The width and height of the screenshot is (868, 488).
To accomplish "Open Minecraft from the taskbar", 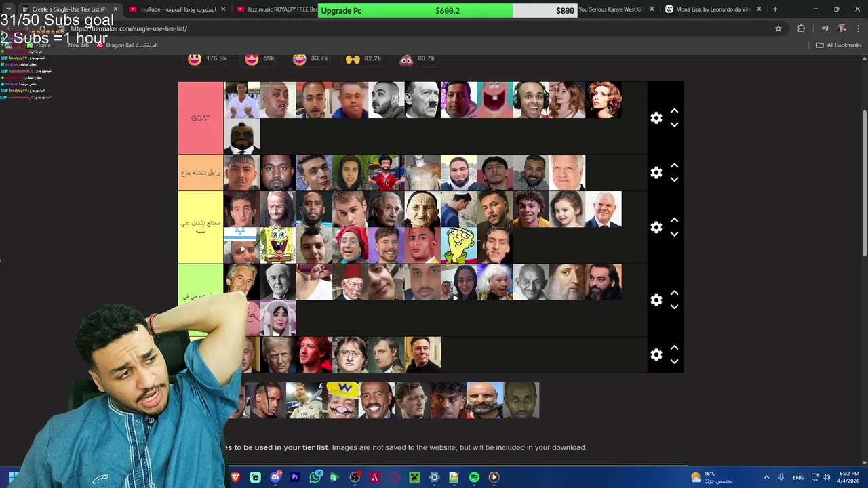I will point(414,477).
